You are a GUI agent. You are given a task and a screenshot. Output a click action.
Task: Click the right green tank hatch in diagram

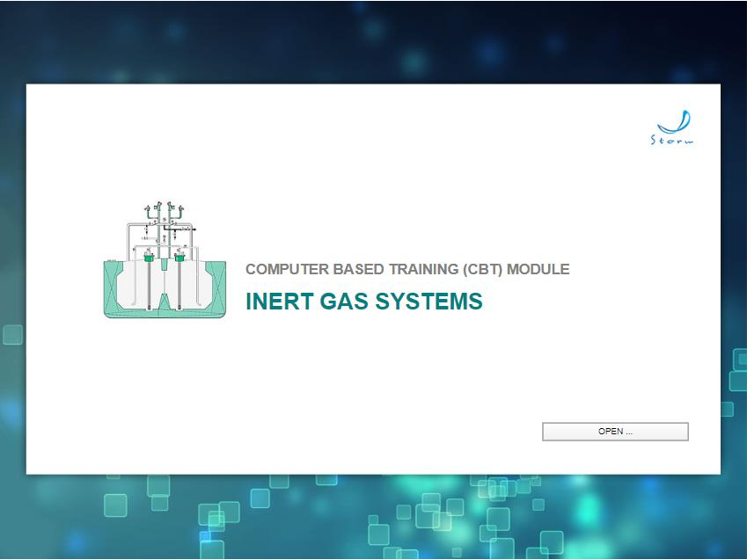[x=179, y=258]
